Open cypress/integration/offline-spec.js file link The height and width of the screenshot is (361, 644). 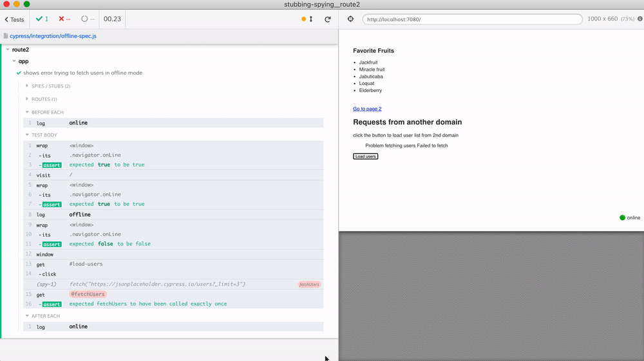[53, 36]
